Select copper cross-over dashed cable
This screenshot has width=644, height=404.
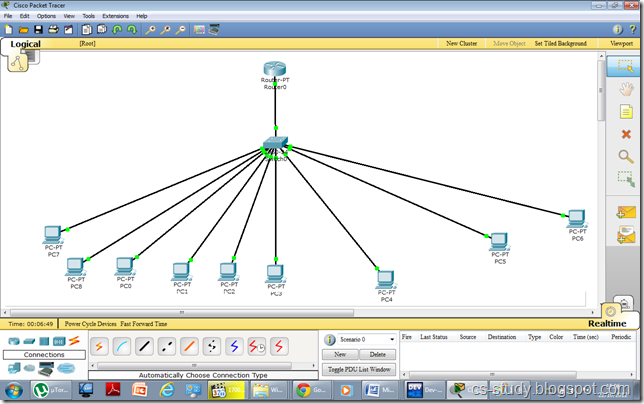tap(167, 347)
